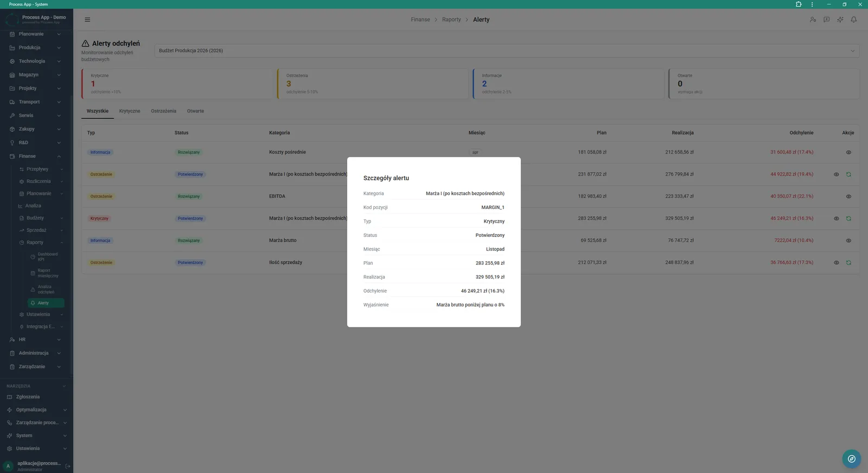Click the Informacje summary card

[569, 84]
